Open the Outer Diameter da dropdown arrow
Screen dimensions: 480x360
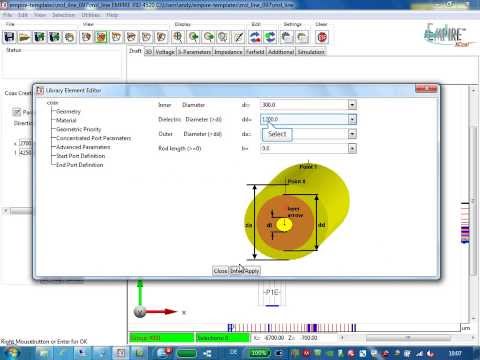(x=352, y=134)
